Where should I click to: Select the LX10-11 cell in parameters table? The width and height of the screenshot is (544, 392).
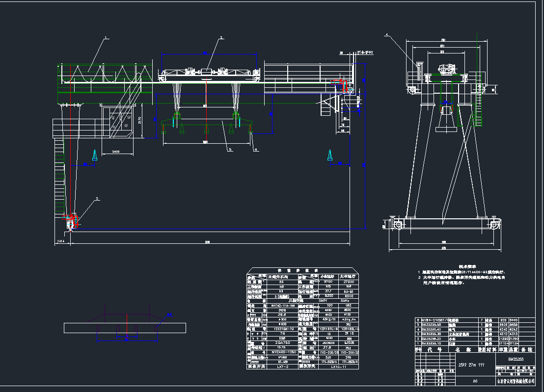pyautogui.click(x=339, y=366)
